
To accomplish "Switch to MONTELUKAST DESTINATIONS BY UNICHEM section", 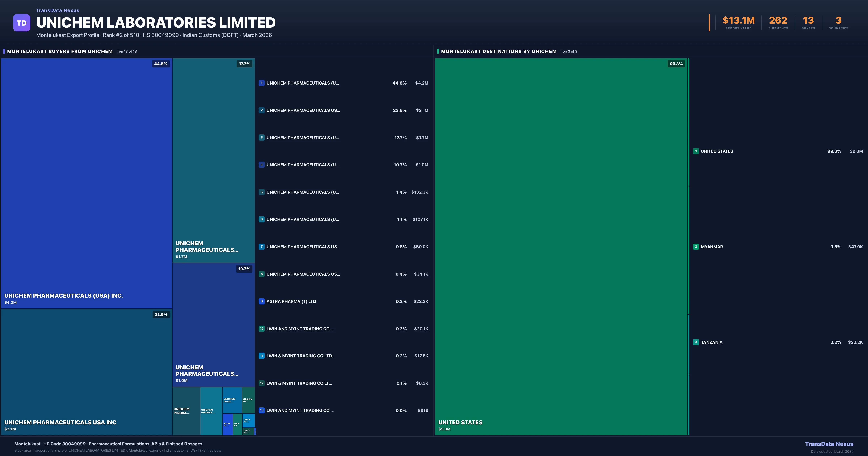I will (499, 51).
